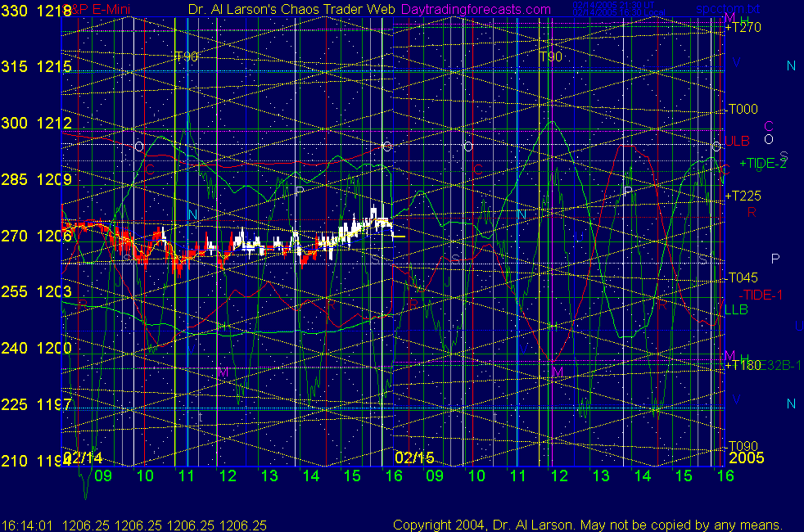804x532 pixels.
Task: Click the spcctom.txt file name
Action: [728, 9]
